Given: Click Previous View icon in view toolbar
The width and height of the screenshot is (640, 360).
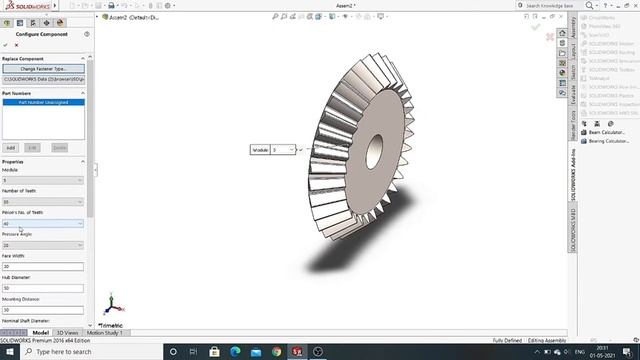Looking at the screenshot, I should 293,16.
